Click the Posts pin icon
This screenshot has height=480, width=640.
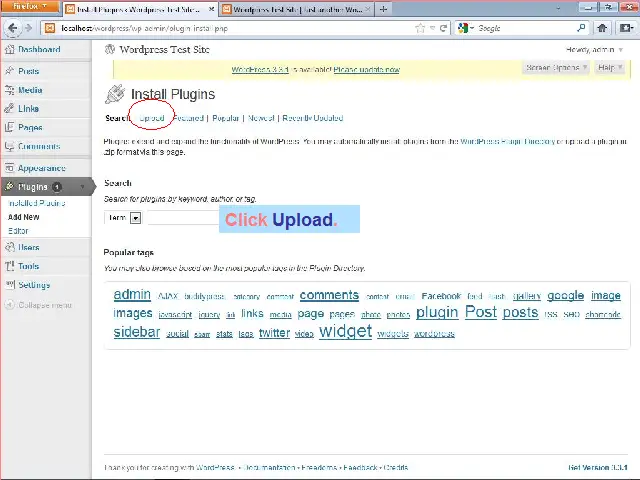pyautogui.click(x=9, y=71)
